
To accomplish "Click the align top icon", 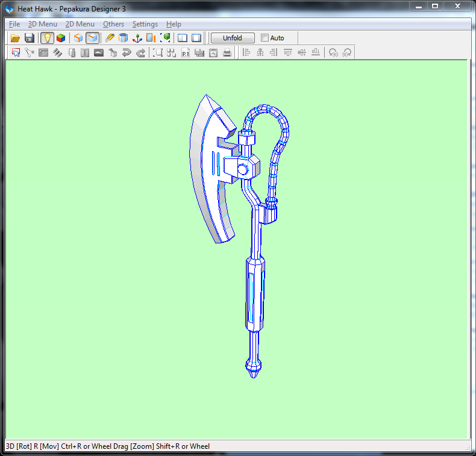I will [288, 52].
